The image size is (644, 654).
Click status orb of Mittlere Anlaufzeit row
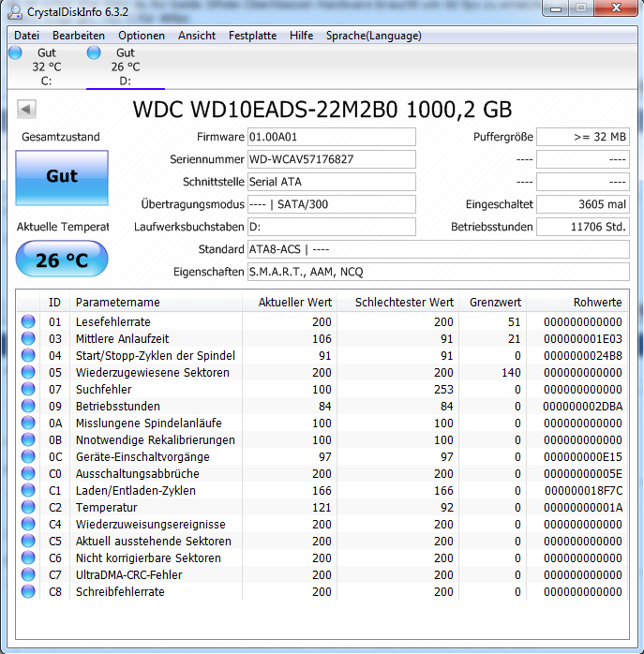click(28, 338)
